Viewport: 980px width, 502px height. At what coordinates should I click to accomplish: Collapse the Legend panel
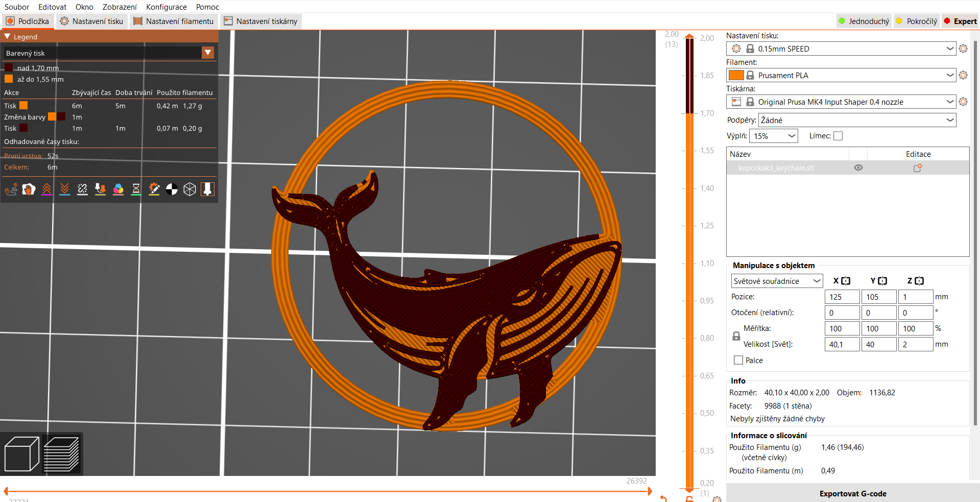pos(7,37)
